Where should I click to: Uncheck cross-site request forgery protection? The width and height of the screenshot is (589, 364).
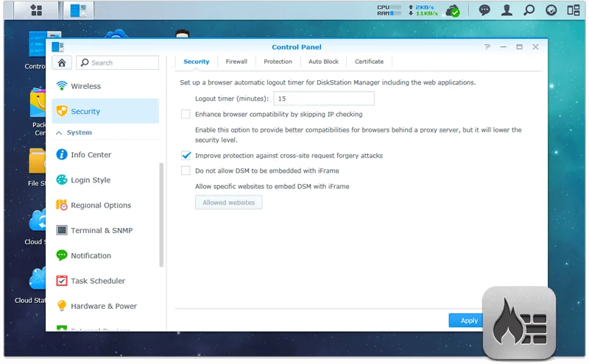[x=186, y=156]
